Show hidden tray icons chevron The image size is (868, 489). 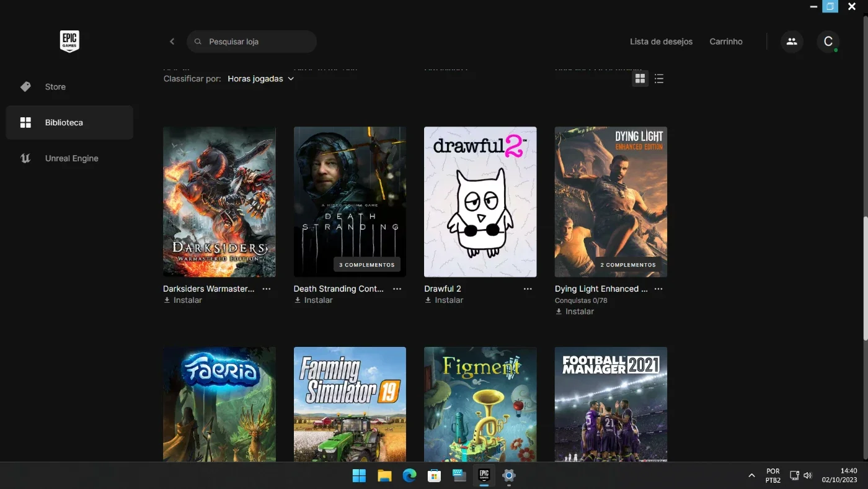[x=751, y=476]
